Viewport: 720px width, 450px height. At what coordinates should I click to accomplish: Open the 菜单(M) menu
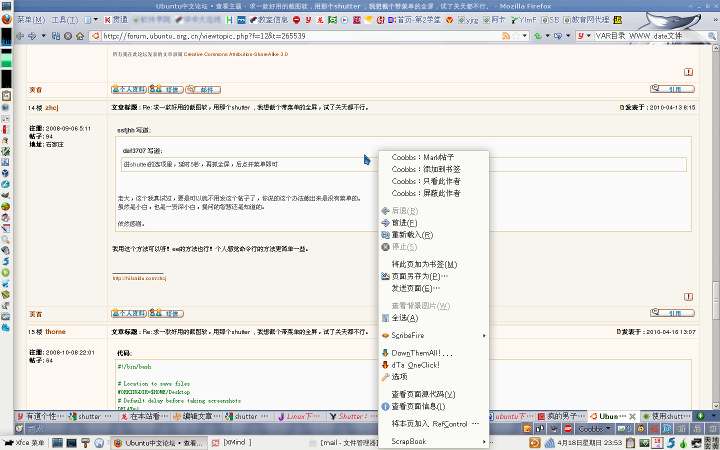[31, 20]
